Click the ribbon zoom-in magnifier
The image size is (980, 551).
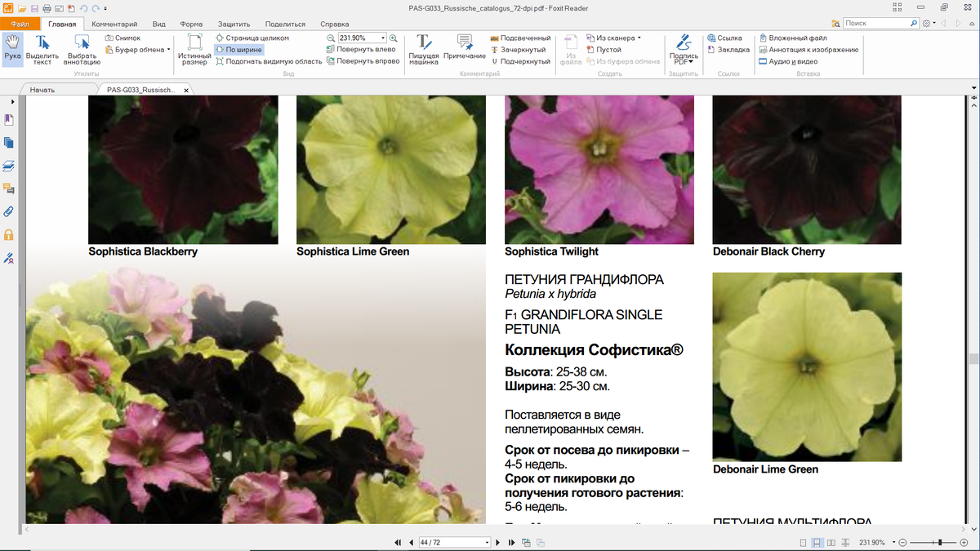[394, 38]
